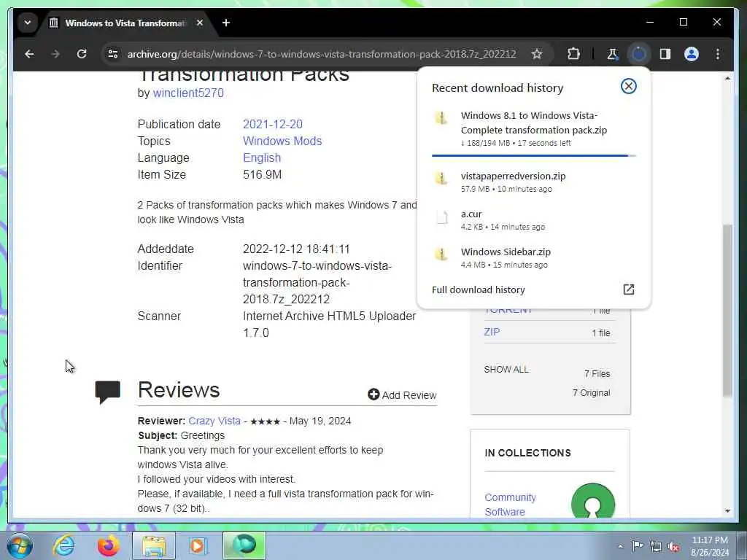Close the Recent download history popup
Screen dimensions: 747x560
click(x=628, y=86)
